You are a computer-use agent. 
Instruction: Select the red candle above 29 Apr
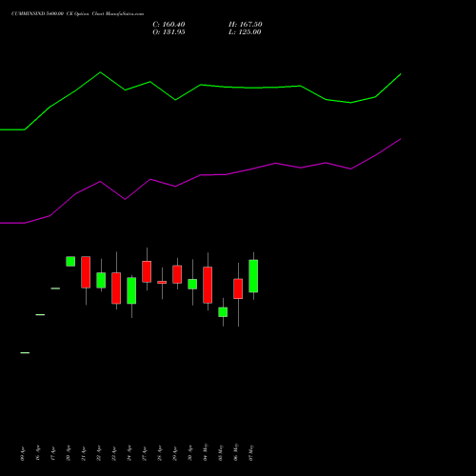(177, 274)
